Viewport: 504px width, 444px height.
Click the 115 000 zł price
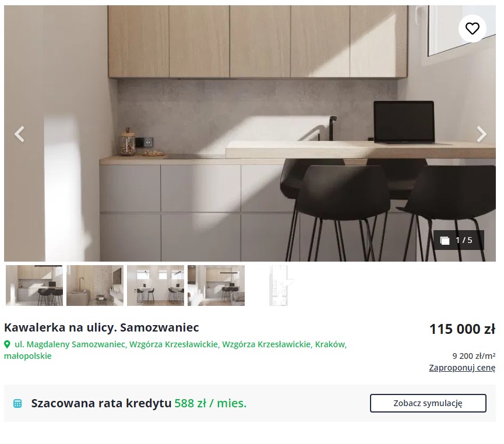tap(462, 329)
